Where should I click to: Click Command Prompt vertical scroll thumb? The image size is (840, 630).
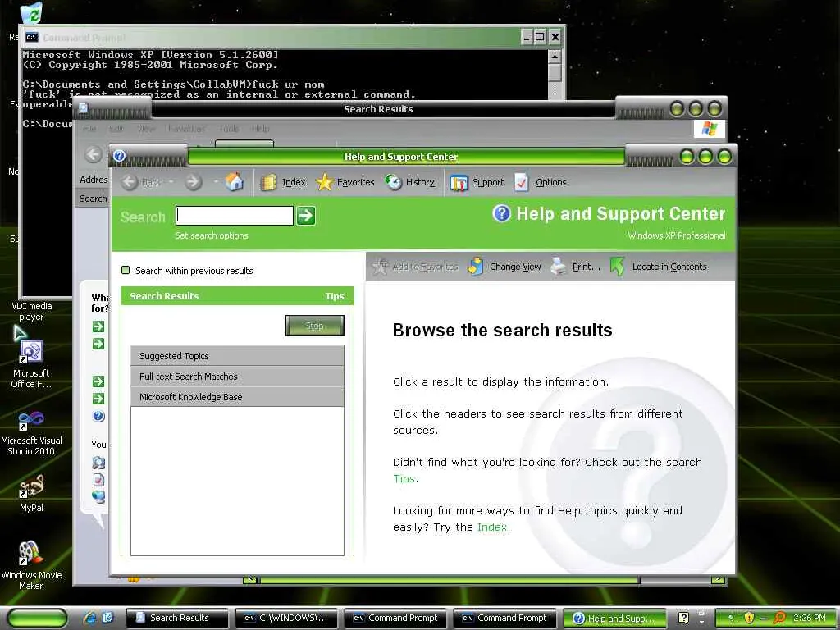pos(555,72)
